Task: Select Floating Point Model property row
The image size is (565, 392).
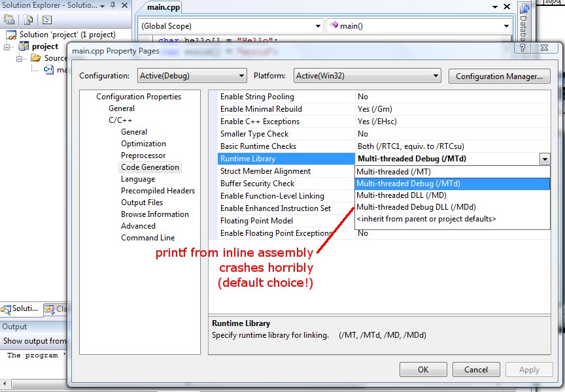Action: coord(286,221)
